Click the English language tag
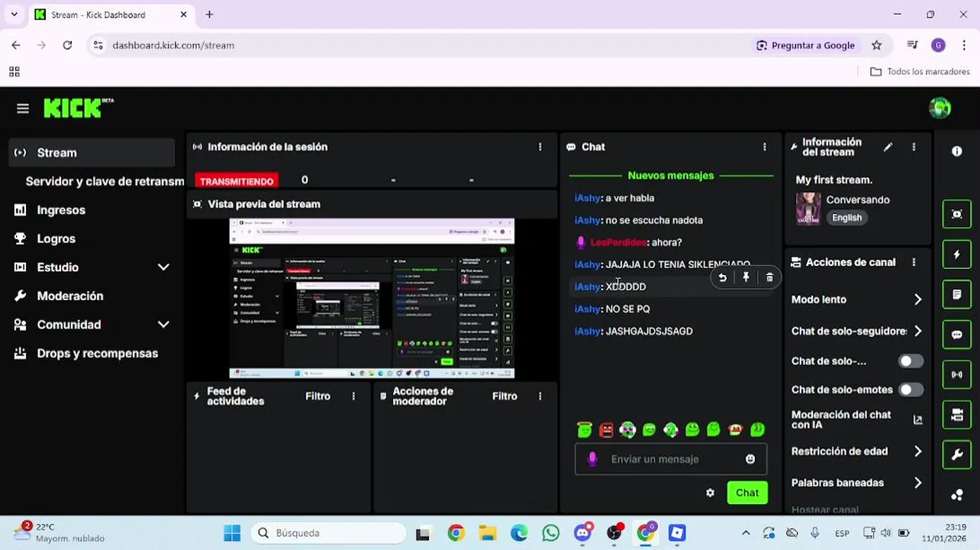Image resolution: width=980 pixels, height=550 pixels. tap(846, 218)
